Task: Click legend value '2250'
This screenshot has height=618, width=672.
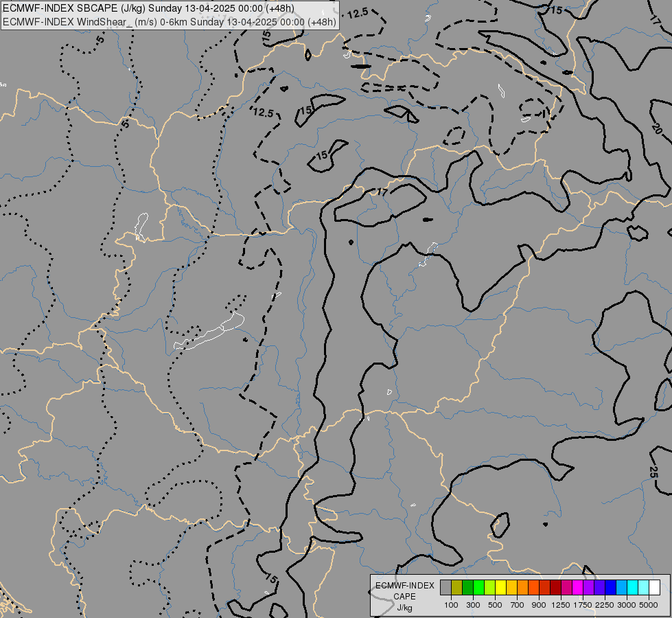Action: click(x=605, y=605)
